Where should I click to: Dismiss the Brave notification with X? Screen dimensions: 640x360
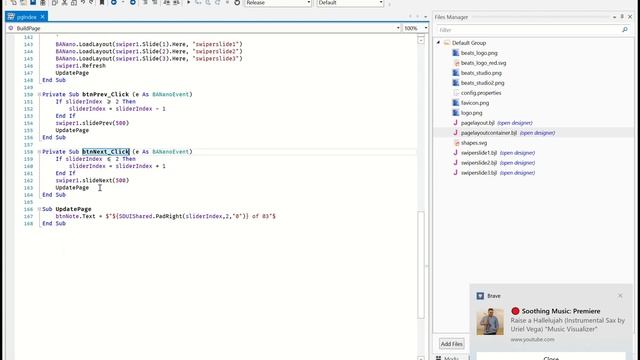(x=620, y=296)
